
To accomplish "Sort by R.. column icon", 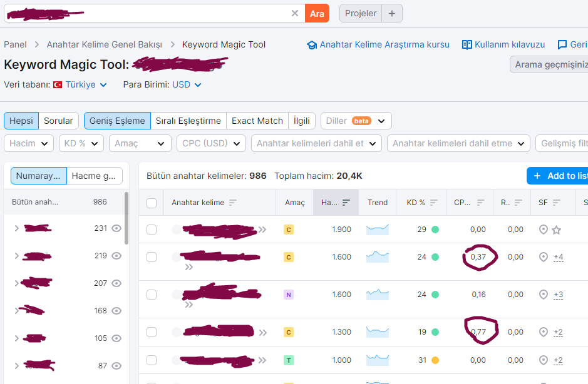I will coord(518,202).
